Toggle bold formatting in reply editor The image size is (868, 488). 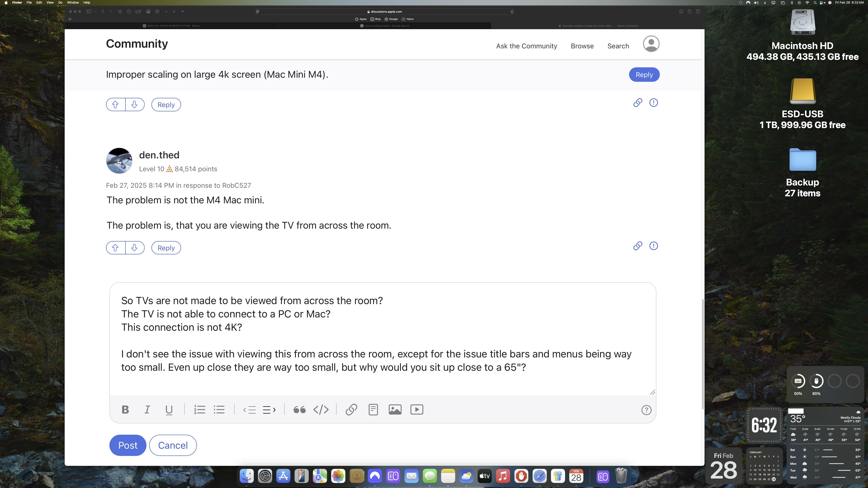125,410
